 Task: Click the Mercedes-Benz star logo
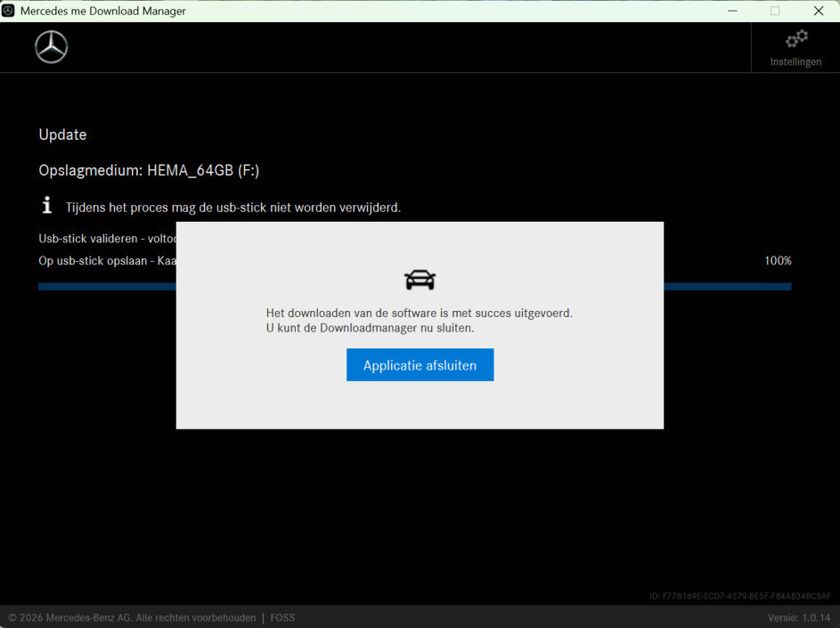pos(52,47)
